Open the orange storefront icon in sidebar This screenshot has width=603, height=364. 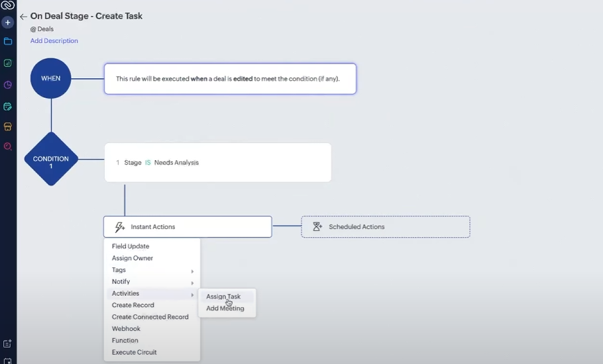pyautogui.click(x=8, y=126)
